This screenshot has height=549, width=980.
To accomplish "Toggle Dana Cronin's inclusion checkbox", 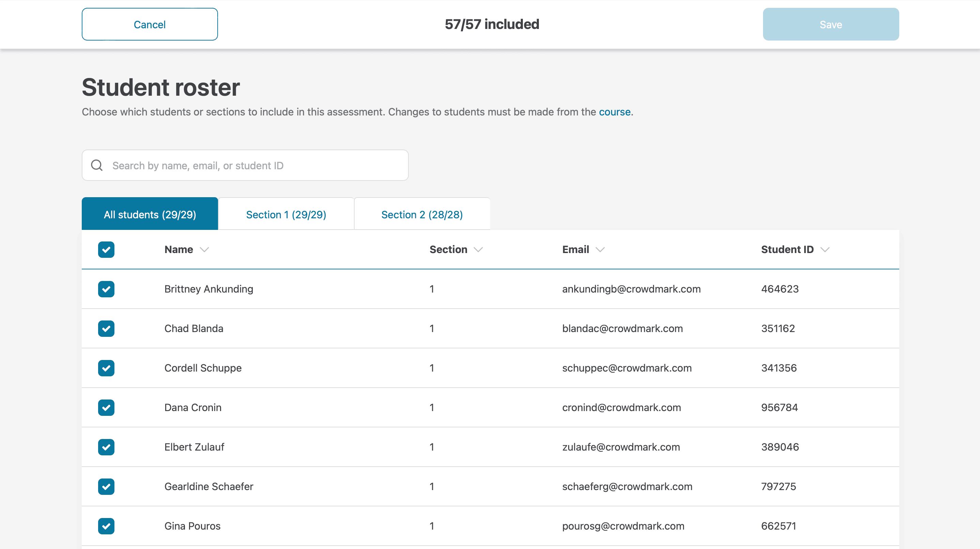I will [106, 408].
